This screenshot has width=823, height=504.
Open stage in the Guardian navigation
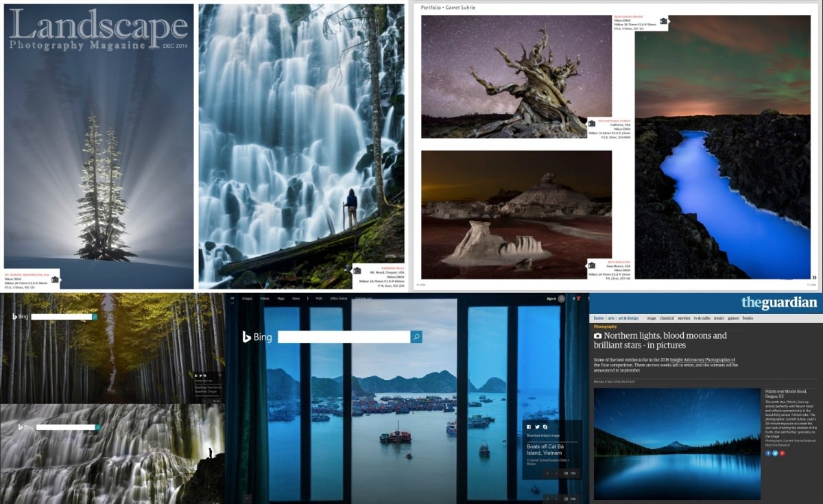[x=652, y=318]
